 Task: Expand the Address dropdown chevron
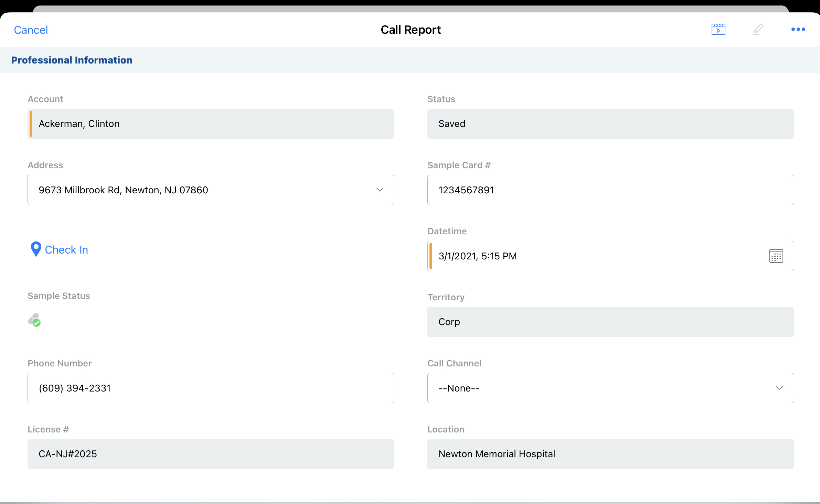coord(380,190)
